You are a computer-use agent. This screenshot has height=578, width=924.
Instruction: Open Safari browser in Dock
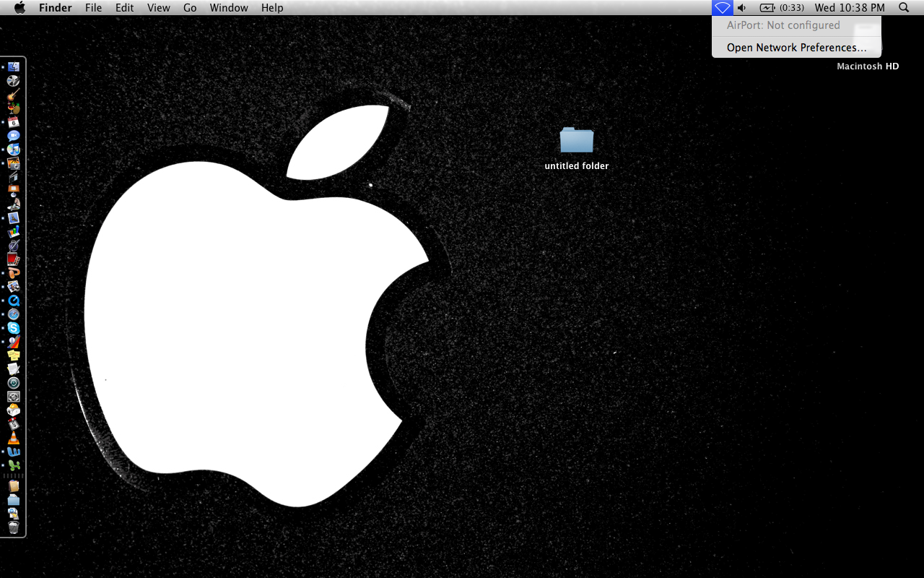click(13, 314)
